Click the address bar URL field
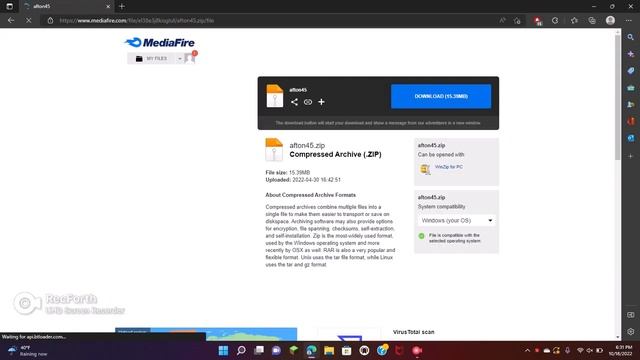The image size is (640, 360). coord(269,20)
